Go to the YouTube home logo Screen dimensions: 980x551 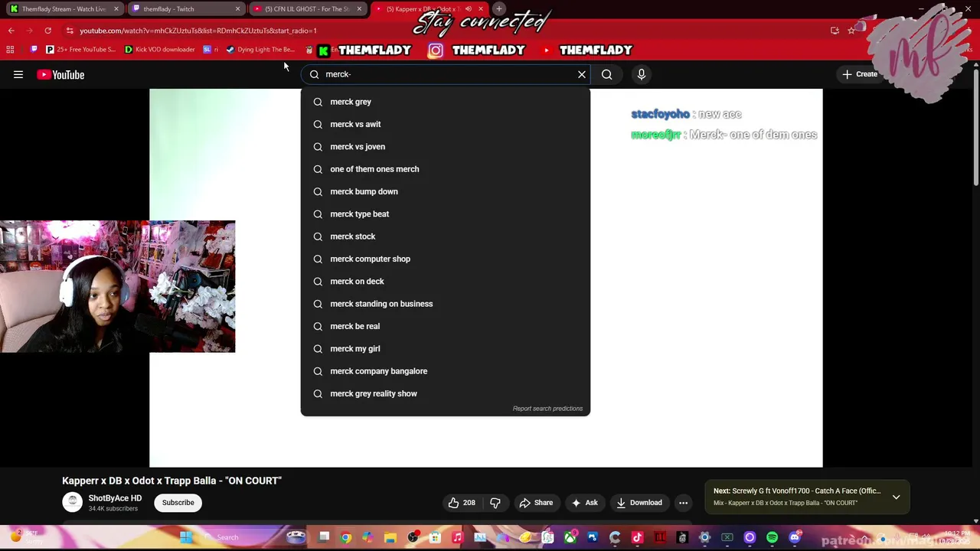(x=60, y=74)
